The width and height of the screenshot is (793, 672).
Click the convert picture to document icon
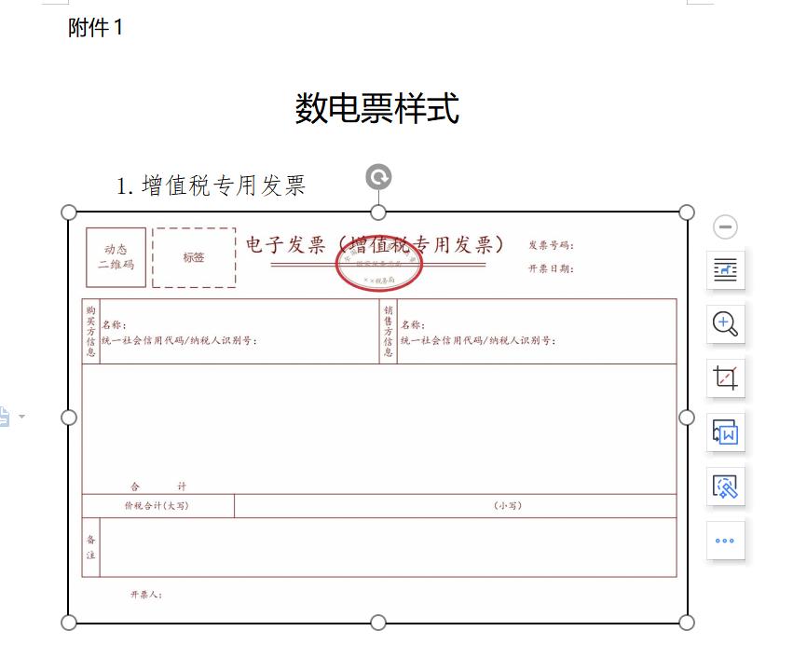[x=725, y=432]
